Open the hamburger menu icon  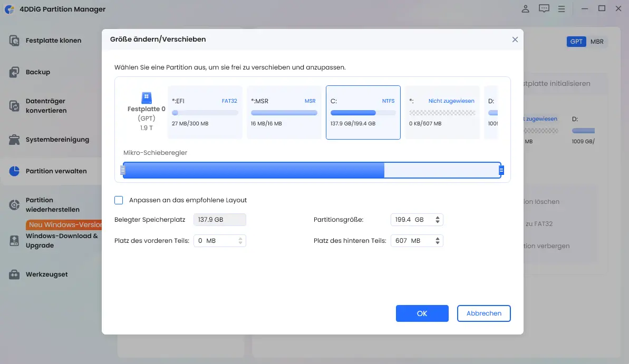561,9
